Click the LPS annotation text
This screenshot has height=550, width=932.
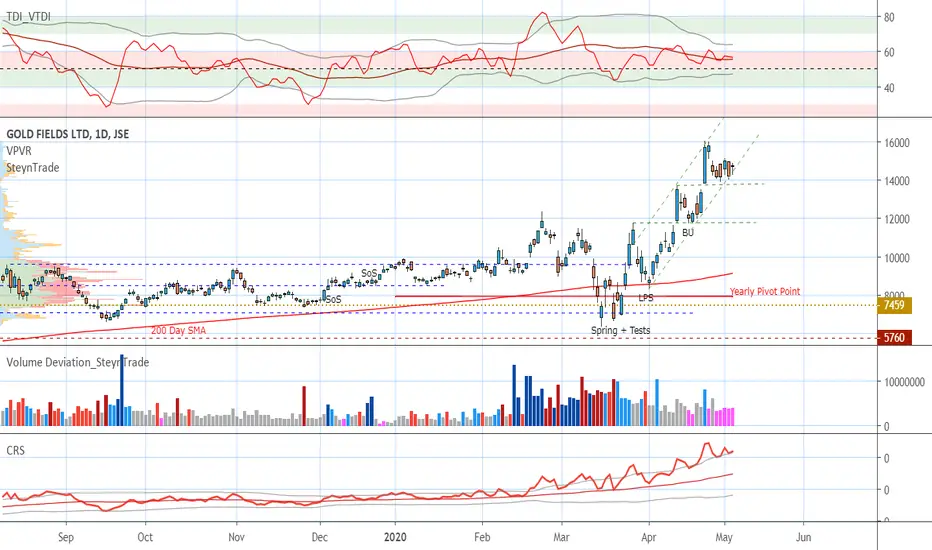tap(646, 297)
